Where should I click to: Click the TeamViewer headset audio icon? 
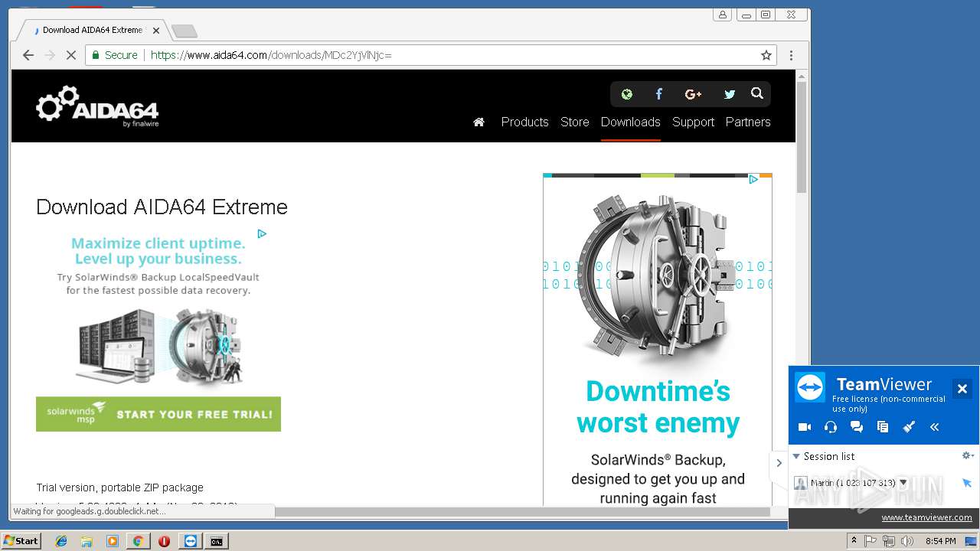[831, 427]
